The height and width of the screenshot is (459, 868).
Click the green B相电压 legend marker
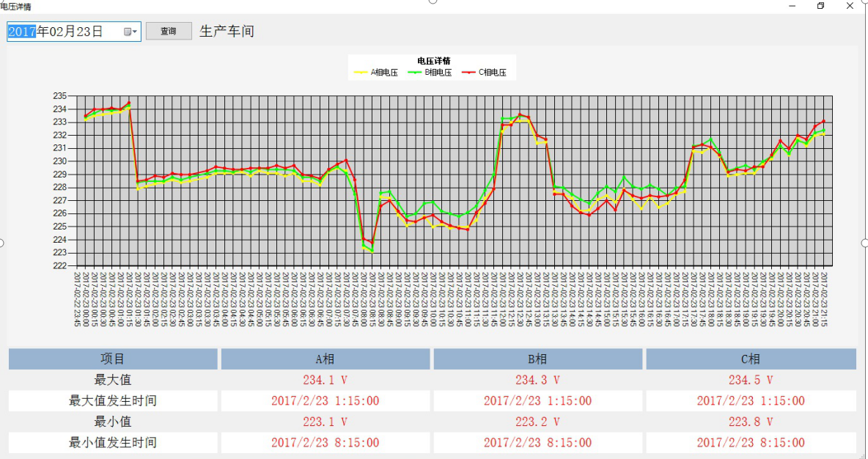[414, 73]
